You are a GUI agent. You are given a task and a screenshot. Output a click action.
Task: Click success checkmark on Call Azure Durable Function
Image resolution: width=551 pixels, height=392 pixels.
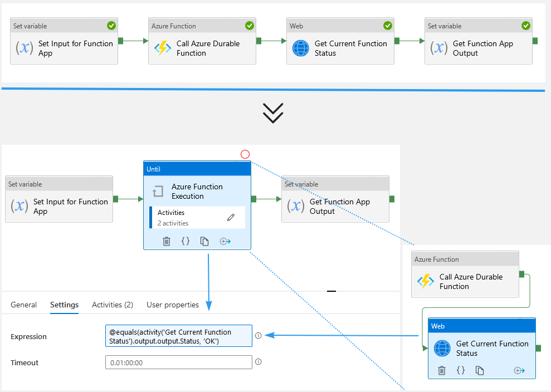pyautogui.click(x=250, y=26)
